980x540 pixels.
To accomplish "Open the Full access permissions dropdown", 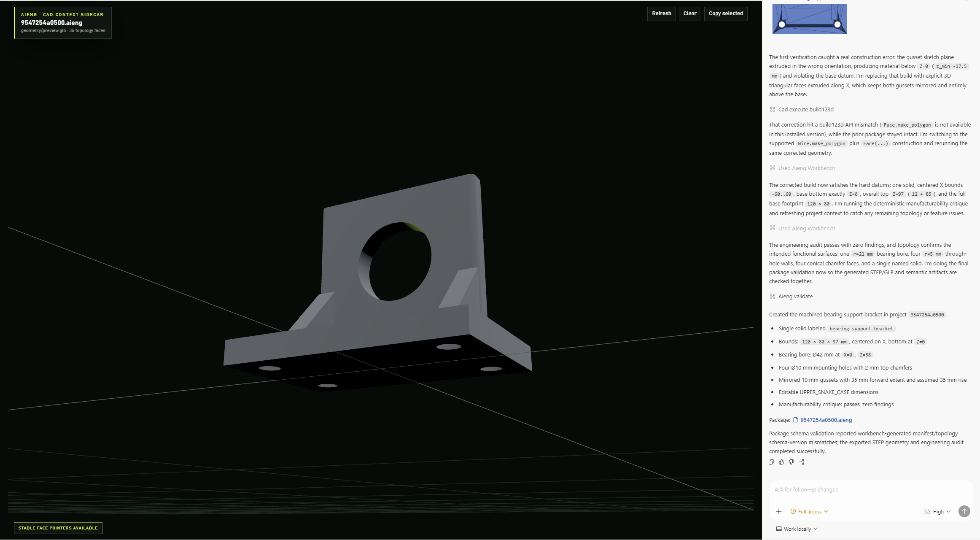I will tap(809, 511).
